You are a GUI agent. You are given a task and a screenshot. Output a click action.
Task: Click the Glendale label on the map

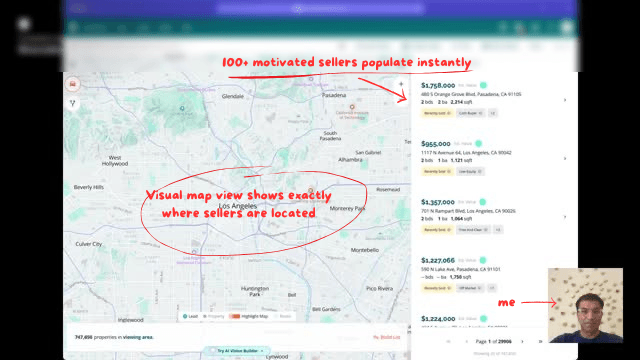pos(233,96)
